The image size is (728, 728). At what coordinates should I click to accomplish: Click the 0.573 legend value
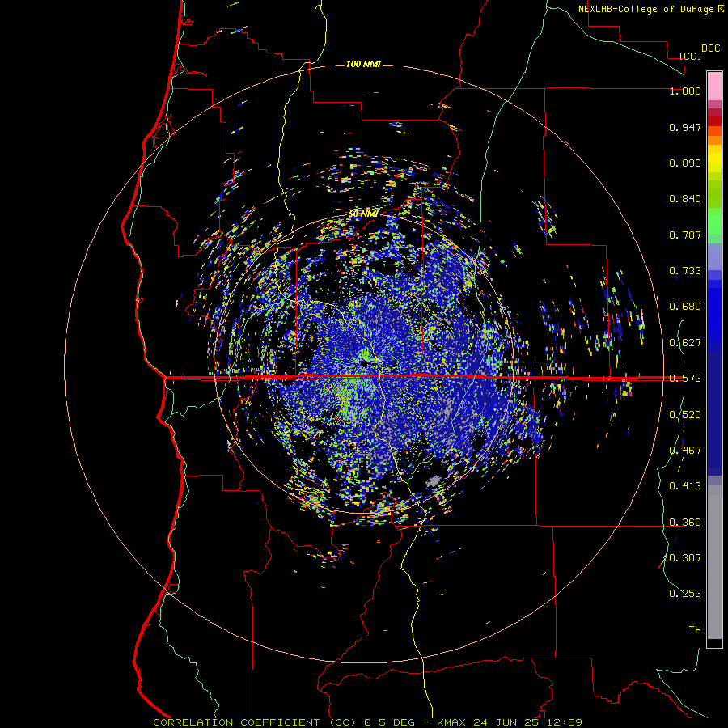pos(685,379)
